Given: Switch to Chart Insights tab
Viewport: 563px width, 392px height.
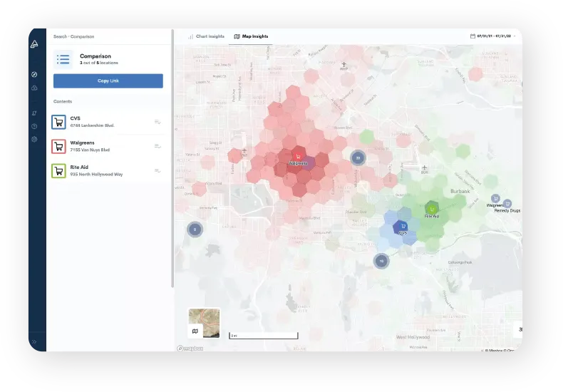Looking at the screenshot, I should (x=206, y=36).
